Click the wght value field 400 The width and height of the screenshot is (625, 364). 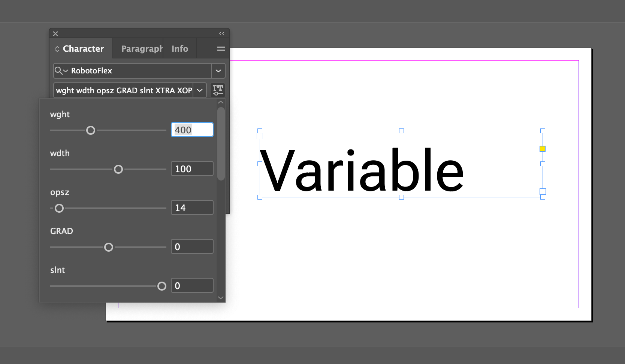192,130
